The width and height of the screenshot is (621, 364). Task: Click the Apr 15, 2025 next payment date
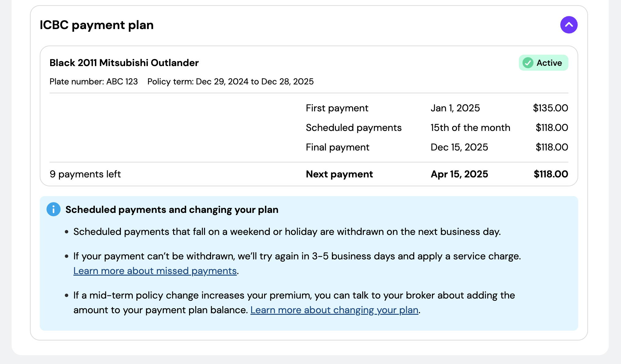click(x=459, y=174)
